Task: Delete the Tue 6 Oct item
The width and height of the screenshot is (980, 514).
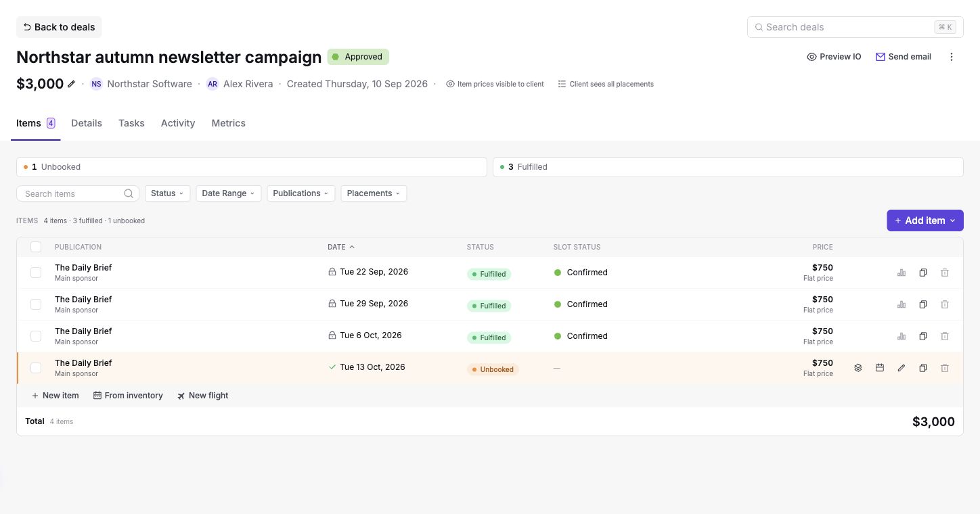Action: pos(945,336)
